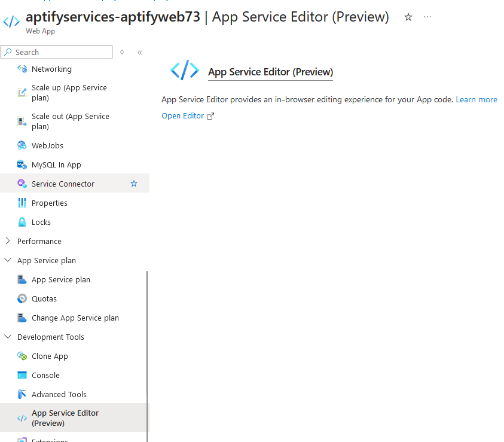Screen dimensions: 504x442
Task: Collapse the Development Tools section
Action: coord(8,337)
